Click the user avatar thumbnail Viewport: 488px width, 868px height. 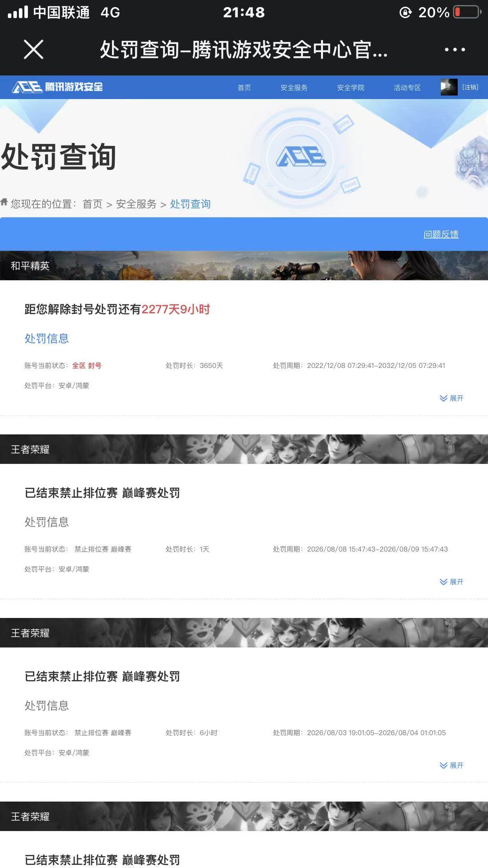point(449,87)
